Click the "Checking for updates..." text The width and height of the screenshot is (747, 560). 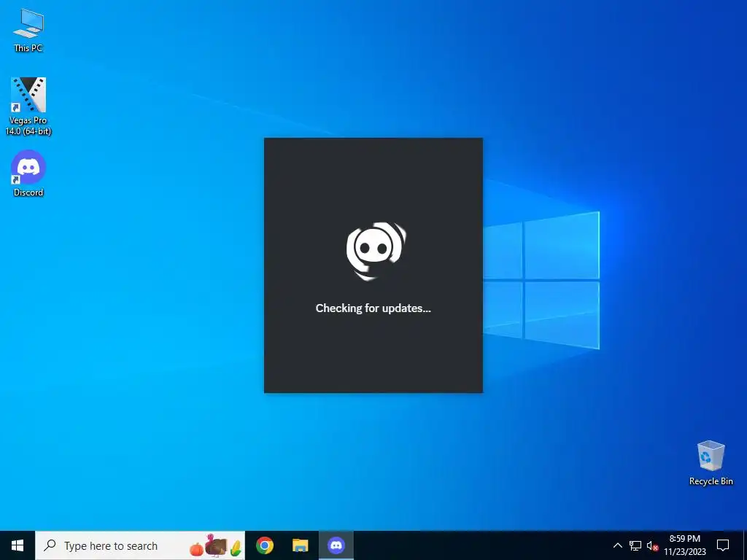[x=373, y=308]
